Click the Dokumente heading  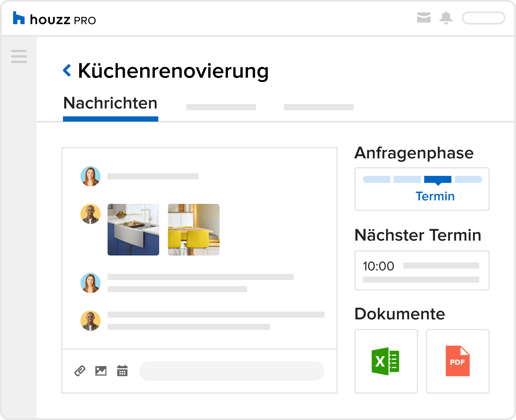[x=400, y=314]
